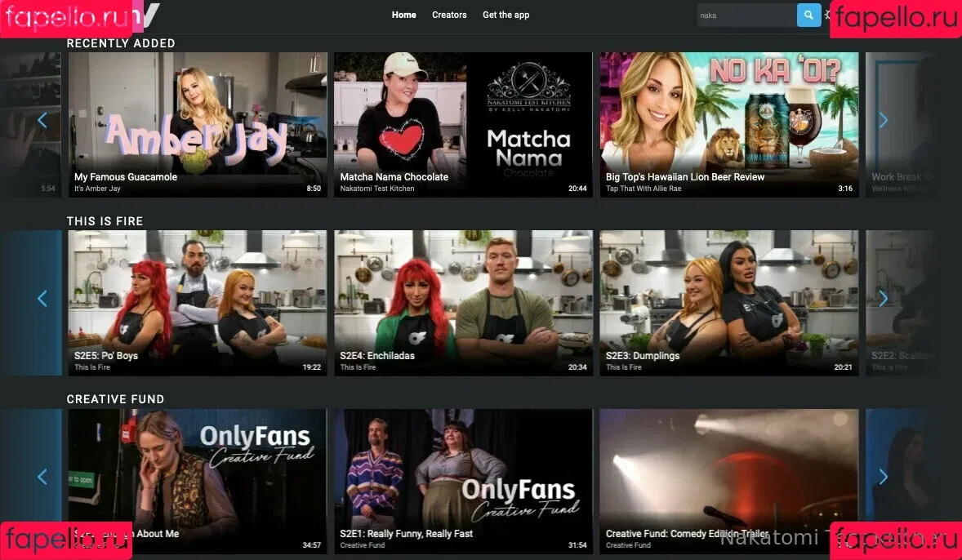
Task: Click 'Big Top's Hawaiian Lion Beer Review' title
Action: pyautogui.click(x=684, y=176)
